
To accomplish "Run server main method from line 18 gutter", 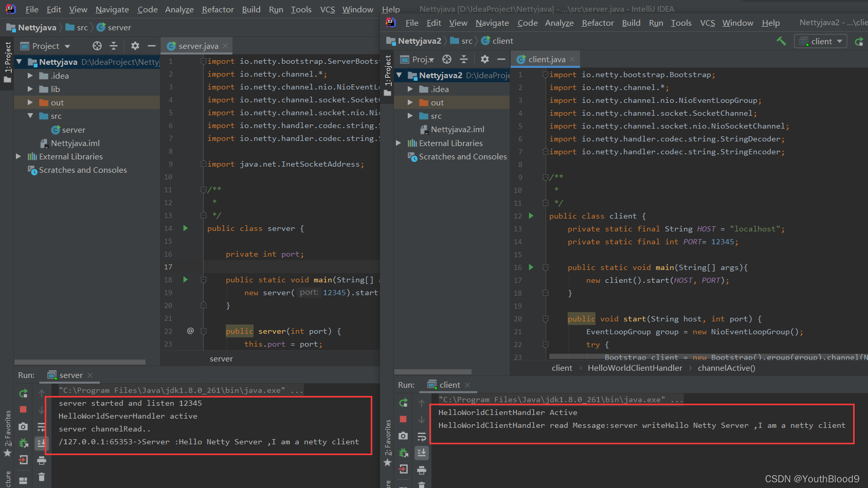I will coord(186,280).
